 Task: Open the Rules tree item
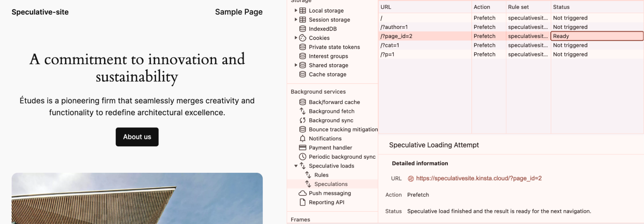pyautogui.click(x=321, y=175)
